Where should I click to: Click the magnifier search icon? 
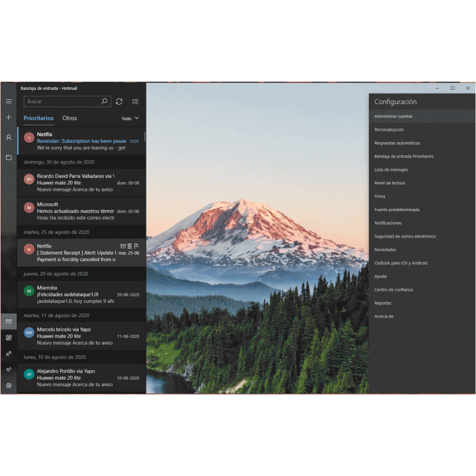pyautogui.click(x=105, y=102)
